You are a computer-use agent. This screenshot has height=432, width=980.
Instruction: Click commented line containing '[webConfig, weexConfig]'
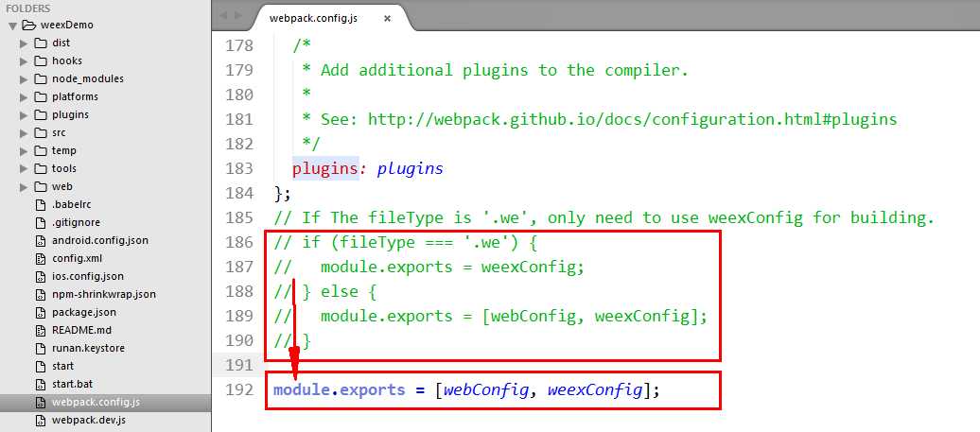pyautogui.click(x=491, y=317)
